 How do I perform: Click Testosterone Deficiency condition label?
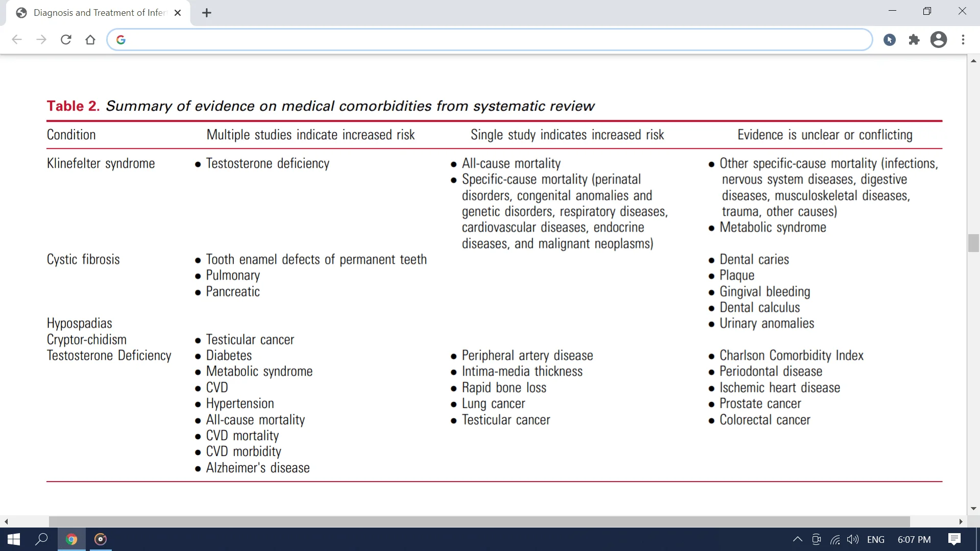point(109,356)
